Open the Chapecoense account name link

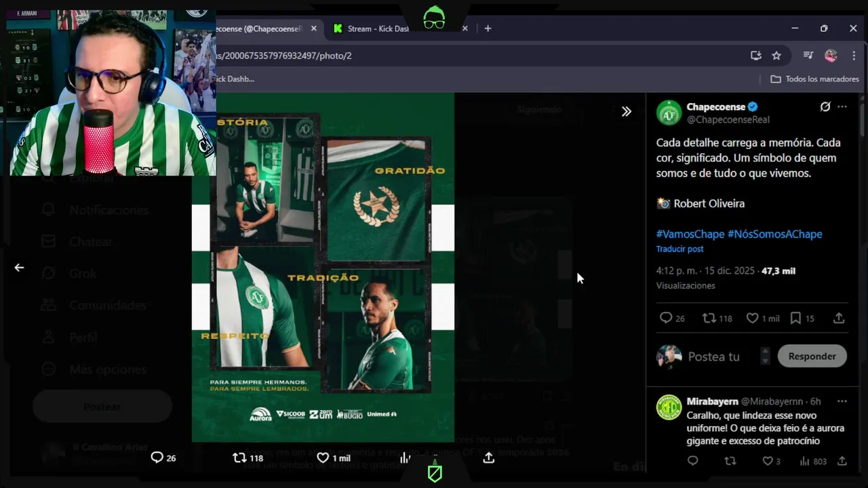tap(716, 107)
